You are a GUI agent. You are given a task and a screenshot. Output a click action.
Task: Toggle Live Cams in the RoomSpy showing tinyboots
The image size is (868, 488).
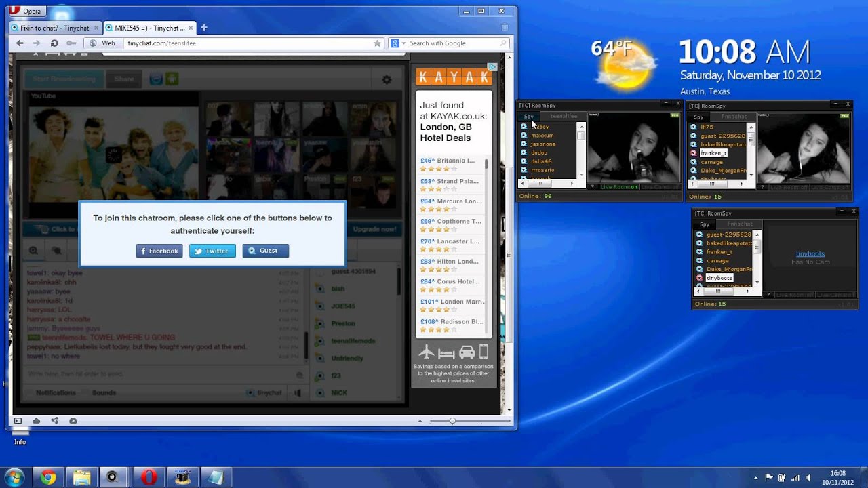837,295
